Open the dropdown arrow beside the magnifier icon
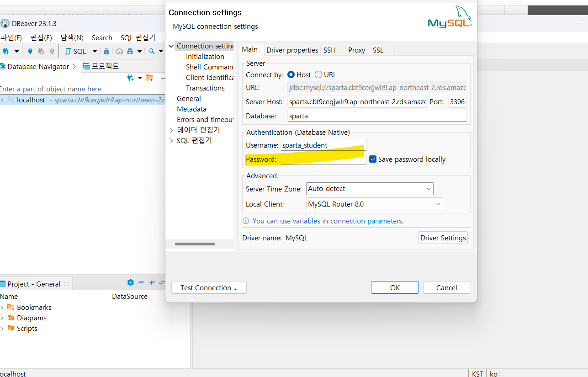Viewport: 588px width, 377px height. click(160, 51)
